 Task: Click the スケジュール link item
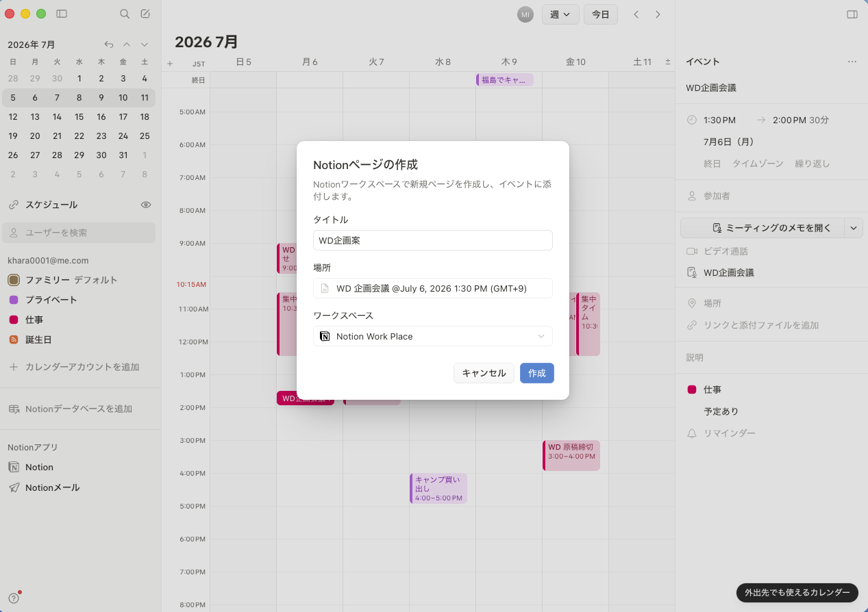(x=51, y=205)
